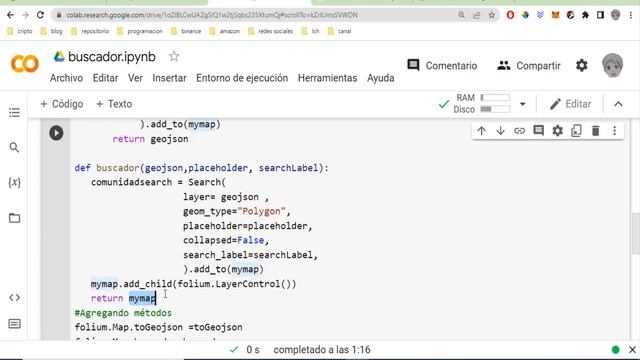Click the 'folium.Map.toGeojson =toGeojson' line
Image resolution: width=640 pixels, height=360 pixels.
click(x=158, y=327)
